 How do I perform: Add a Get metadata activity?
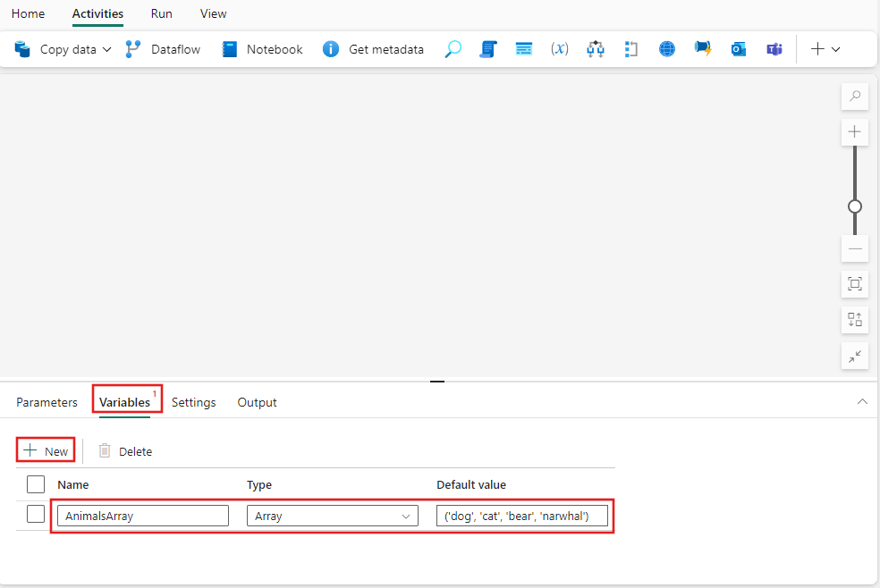click(x=373, y=49)
